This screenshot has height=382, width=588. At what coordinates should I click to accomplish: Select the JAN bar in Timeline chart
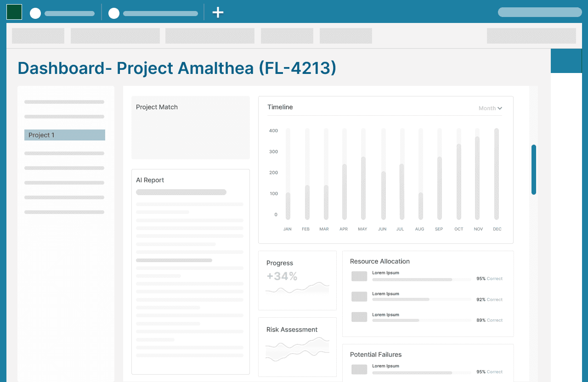[288, 206]
